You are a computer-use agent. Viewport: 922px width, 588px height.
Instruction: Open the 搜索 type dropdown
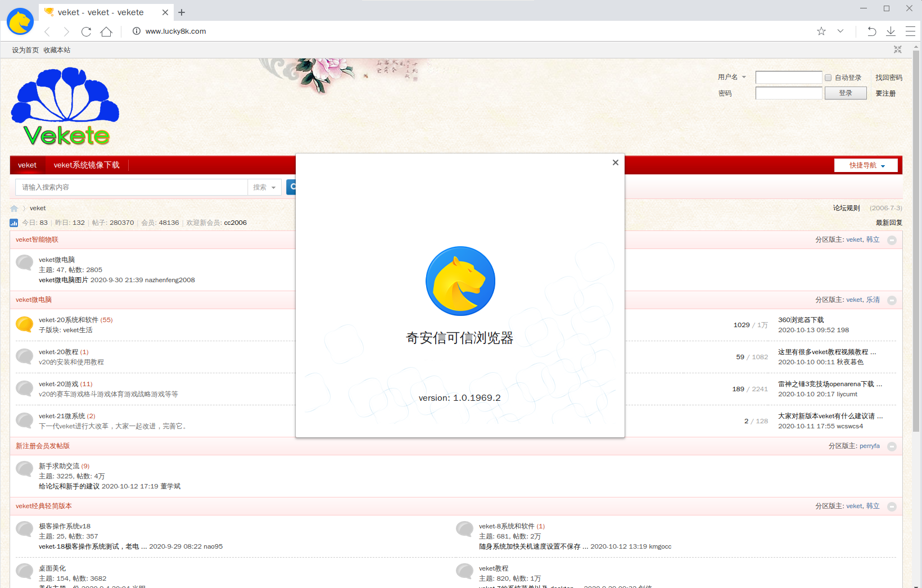pyautogui.click(x=264, y=187)
